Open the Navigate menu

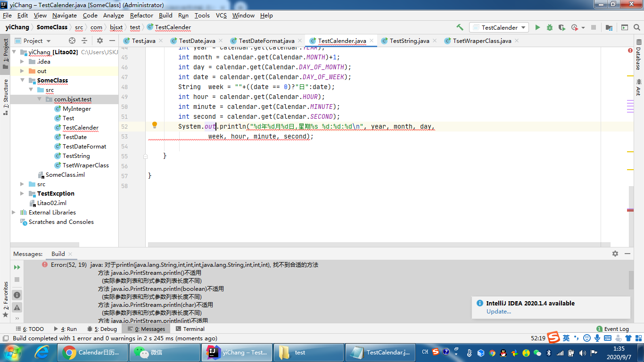65,16
